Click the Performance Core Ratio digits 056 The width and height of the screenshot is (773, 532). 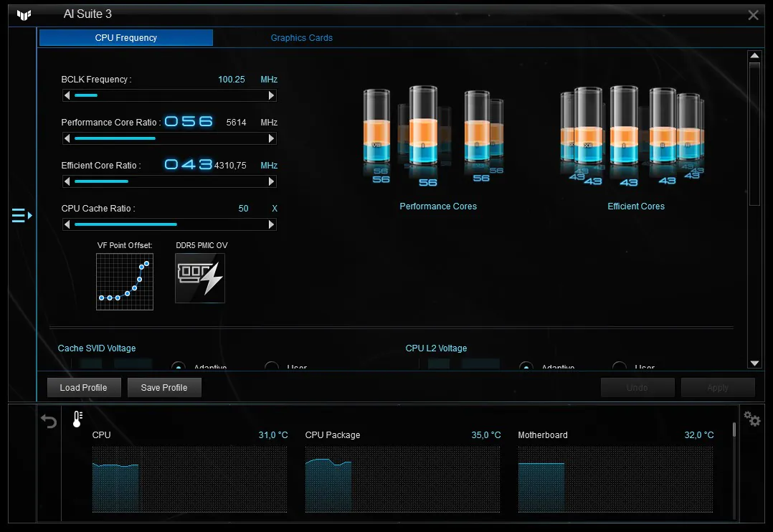189,121
